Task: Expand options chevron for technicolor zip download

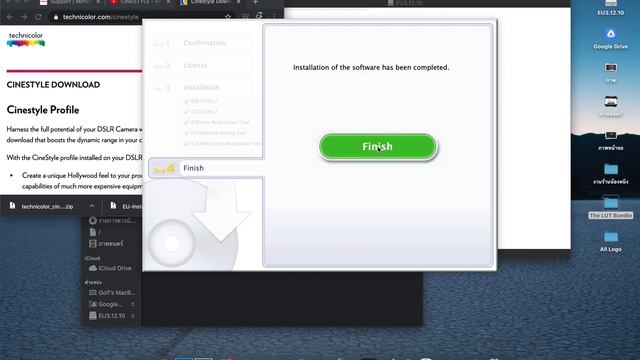Action: pyautogui.click(x=92, y=206)
